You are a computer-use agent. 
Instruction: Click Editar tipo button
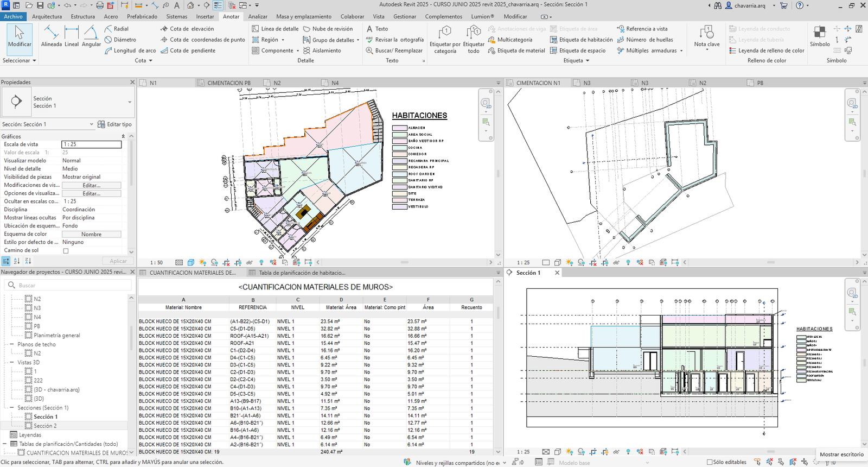(x=115, y=124)
